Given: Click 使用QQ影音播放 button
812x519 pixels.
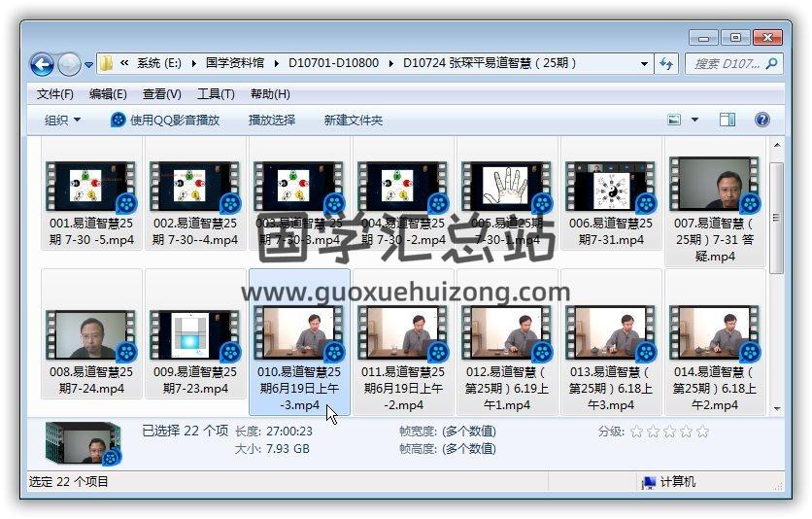Looking at the screenshot, I should pos(165,121).
